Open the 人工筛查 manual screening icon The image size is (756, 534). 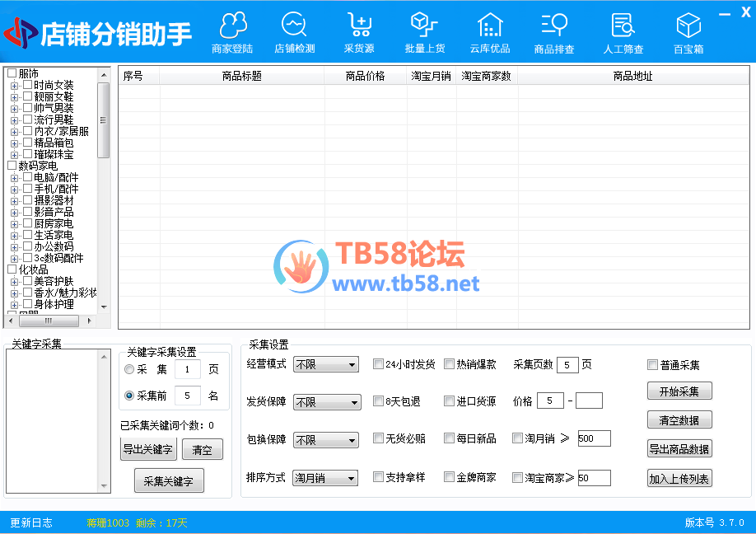623,33
